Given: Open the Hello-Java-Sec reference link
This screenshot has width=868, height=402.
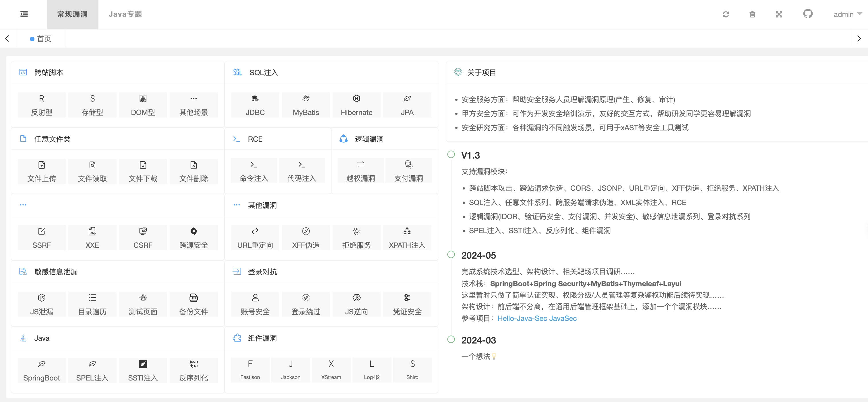Looking at the screenshot, I should 522,318.
